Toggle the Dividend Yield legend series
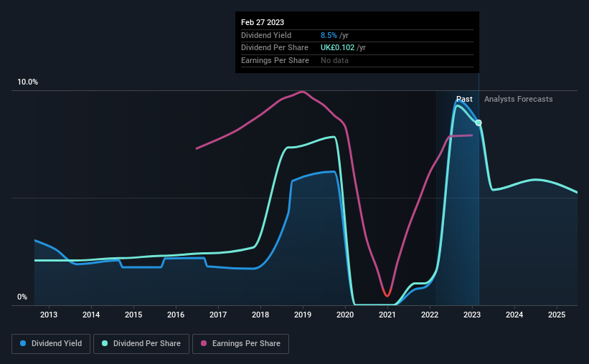The height and width of the screenshot is (364, 589). tap(51, 344)
